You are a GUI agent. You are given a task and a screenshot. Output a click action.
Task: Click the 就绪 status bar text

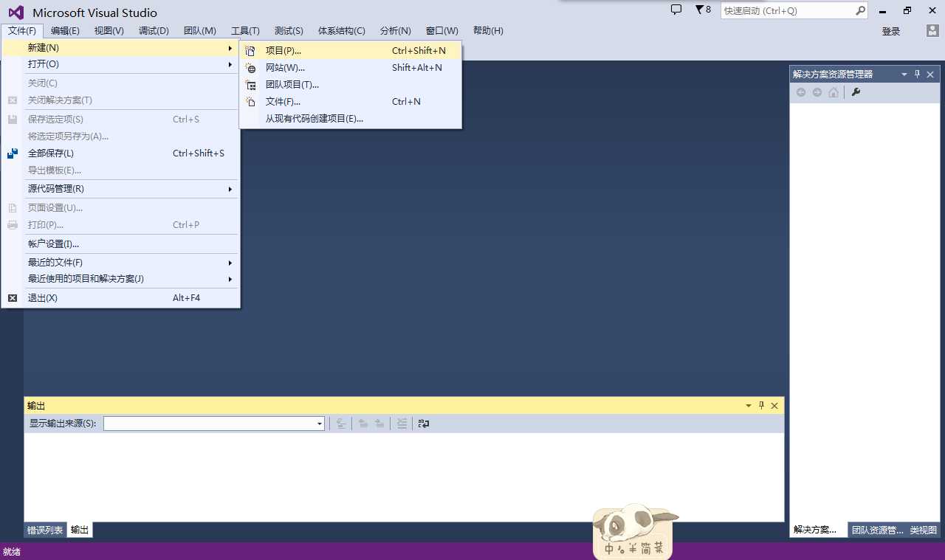click(12, 552)
